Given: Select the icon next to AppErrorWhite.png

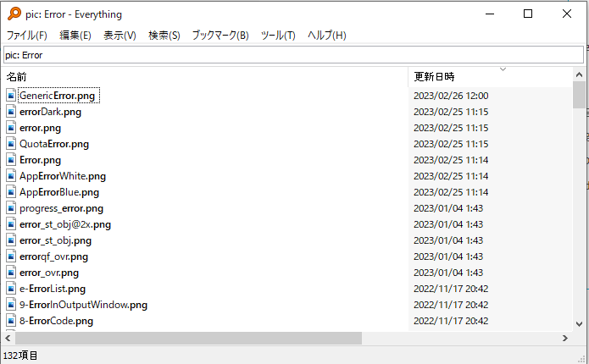Looking at the screenshot, I should (11, 176).
